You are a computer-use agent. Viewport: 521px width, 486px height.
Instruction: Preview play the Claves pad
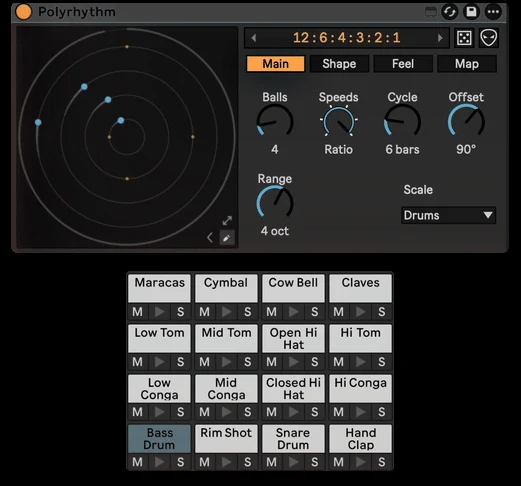[x=360, y=312]
